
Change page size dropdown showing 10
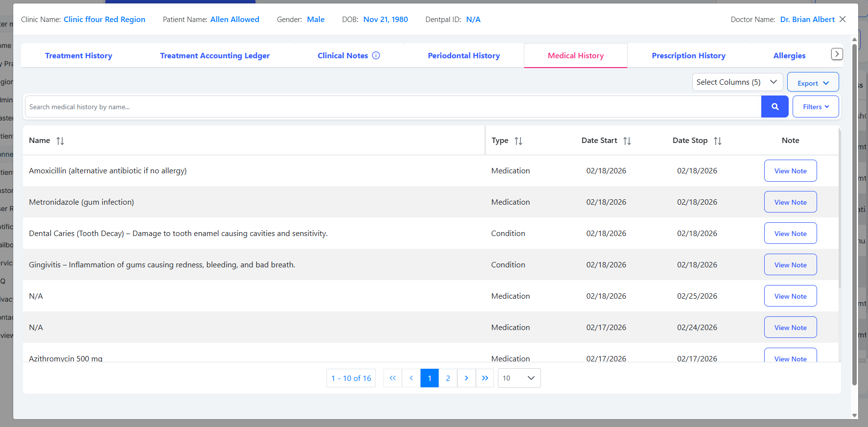[519, 378]
